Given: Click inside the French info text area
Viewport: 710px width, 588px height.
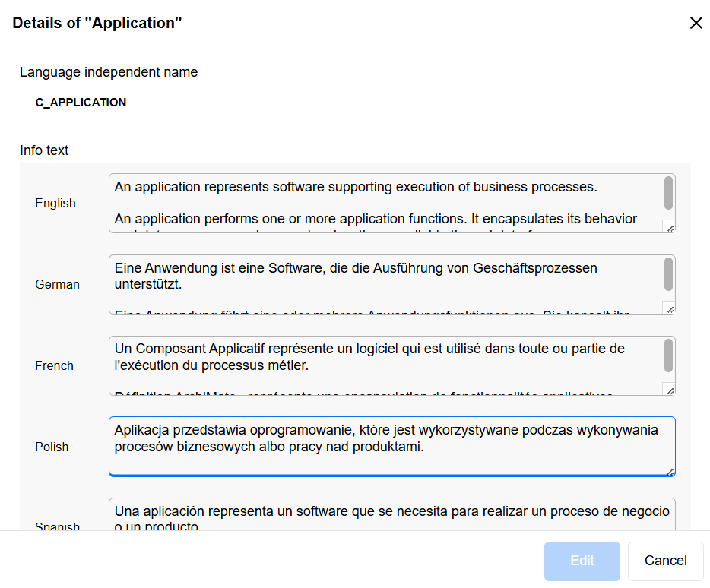Looking at the screenshot, I should click(x=384, y=365).
